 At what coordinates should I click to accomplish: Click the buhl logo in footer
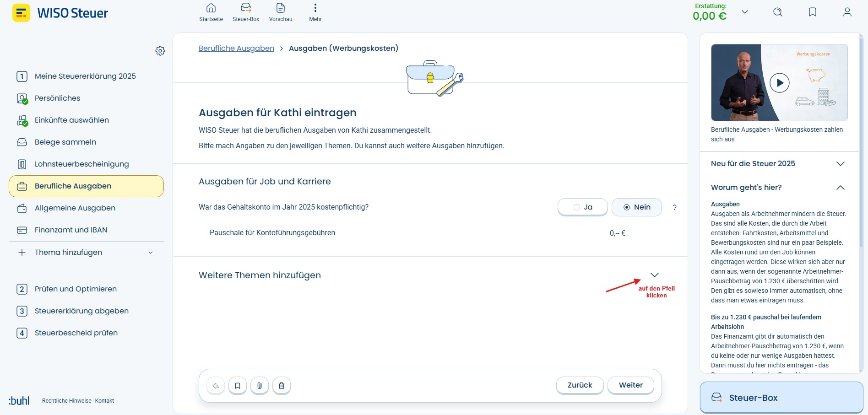pos(19,401)
